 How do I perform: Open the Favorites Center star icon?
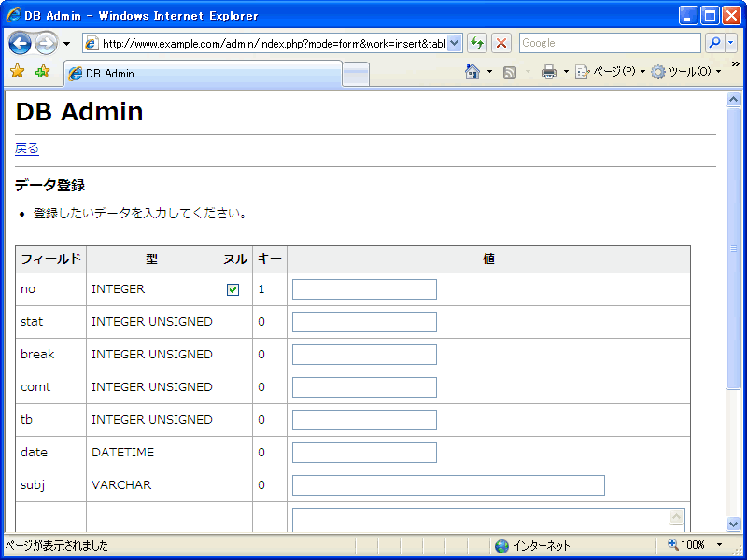[17, 72]
